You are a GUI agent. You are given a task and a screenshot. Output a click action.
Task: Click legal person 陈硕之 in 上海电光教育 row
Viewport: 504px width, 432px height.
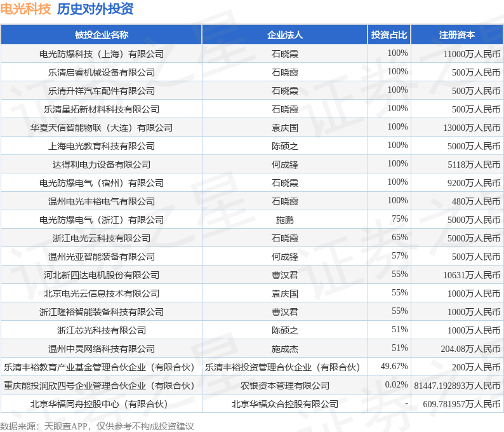pos(285,146)
